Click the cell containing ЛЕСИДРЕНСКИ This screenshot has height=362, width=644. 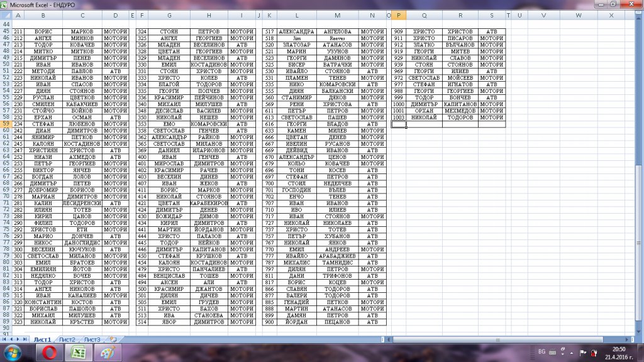coord(82,203)
